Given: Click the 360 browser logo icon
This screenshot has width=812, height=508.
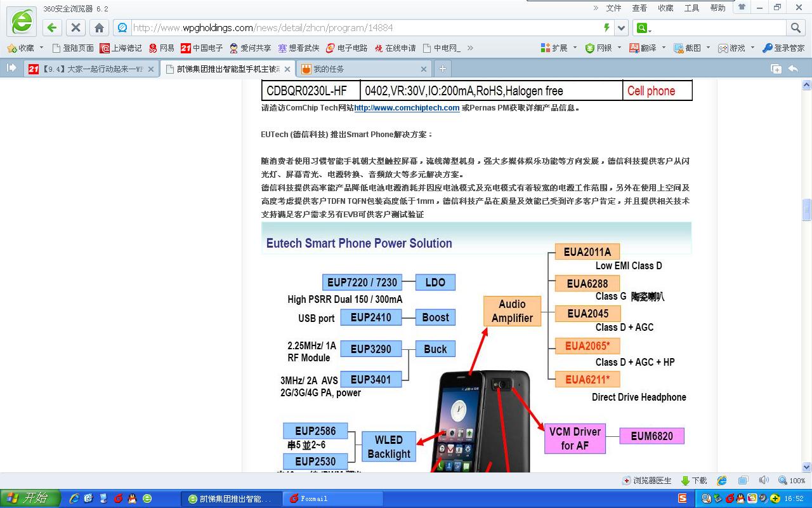Looking at the screenshot, I should tap(22, 22).
